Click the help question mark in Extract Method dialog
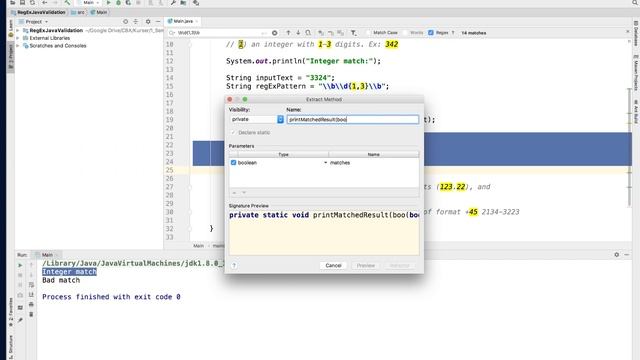 [x=234, y=265]
